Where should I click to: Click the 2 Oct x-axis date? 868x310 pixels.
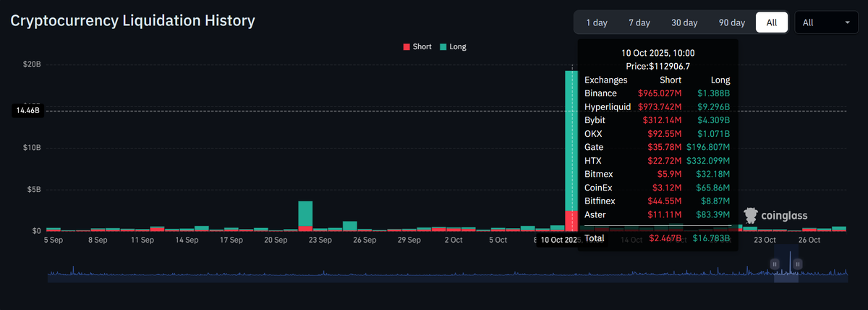(x=454, y=239)
